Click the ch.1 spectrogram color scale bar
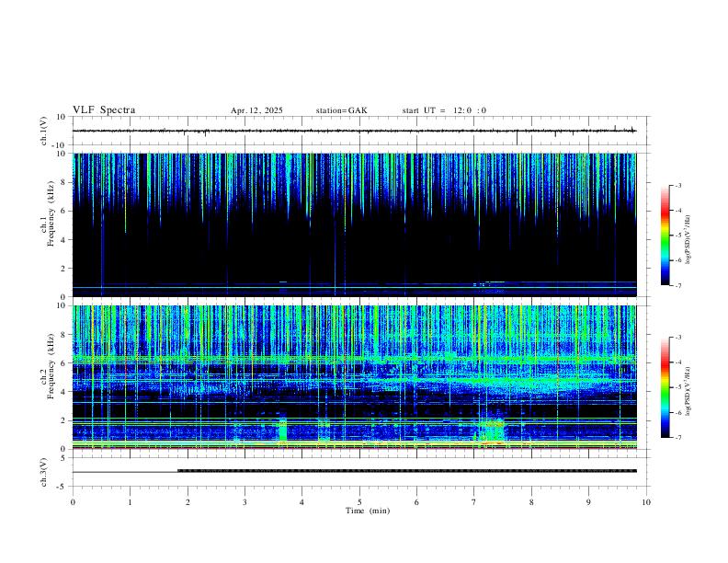 tap(665, 235)
